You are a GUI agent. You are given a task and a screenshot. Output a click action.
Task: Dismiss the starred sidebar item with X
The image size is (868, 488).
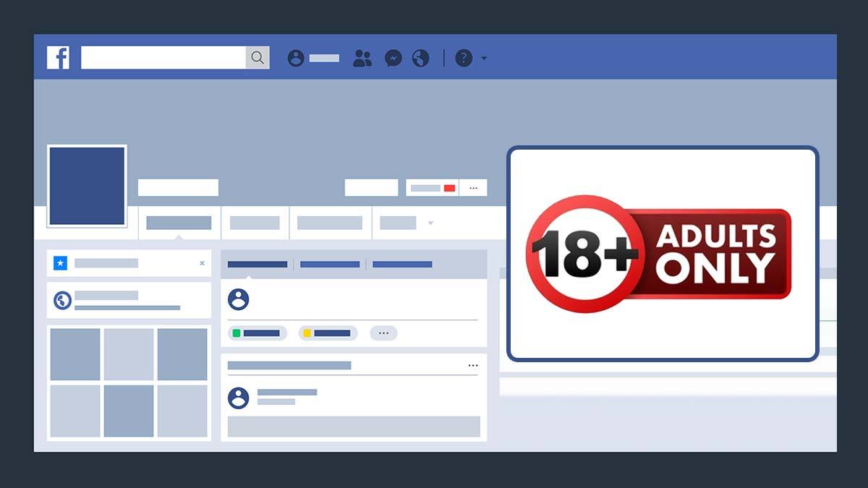click(x=202, y=263)
